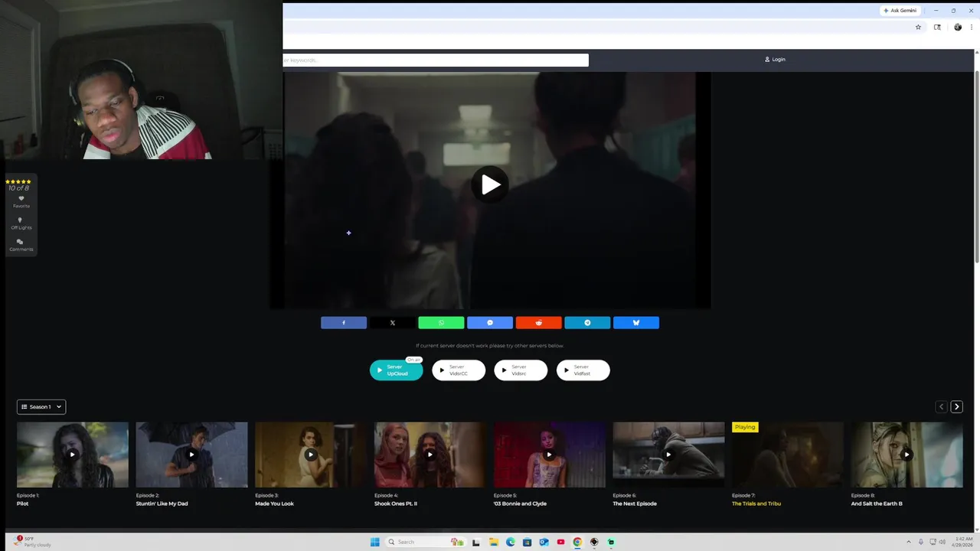The width and height of the screenshot is (980, 551).
Task: Click 'The Trials and Tribu' title text
Action: click(756, 504)
